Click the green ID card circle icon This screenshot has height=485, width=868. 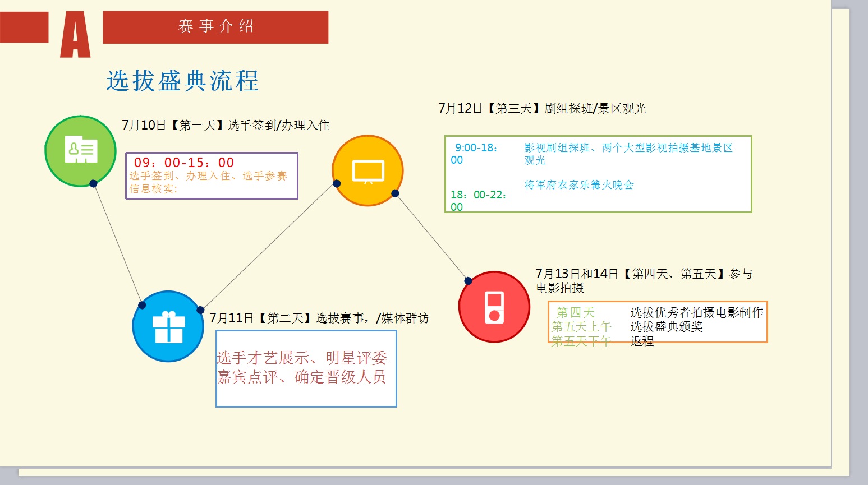80,151
